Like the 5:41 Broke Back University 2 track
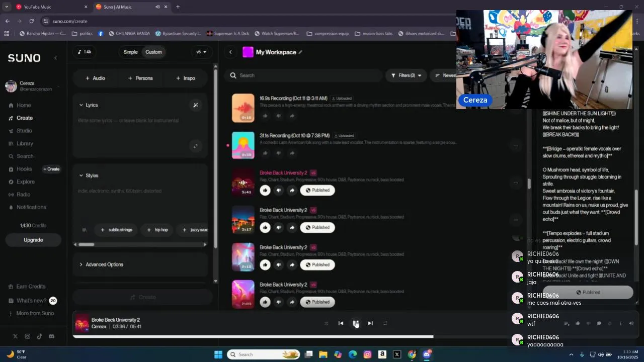The width and height of the screenshot is (644, 362). click(x=265, y=190)
